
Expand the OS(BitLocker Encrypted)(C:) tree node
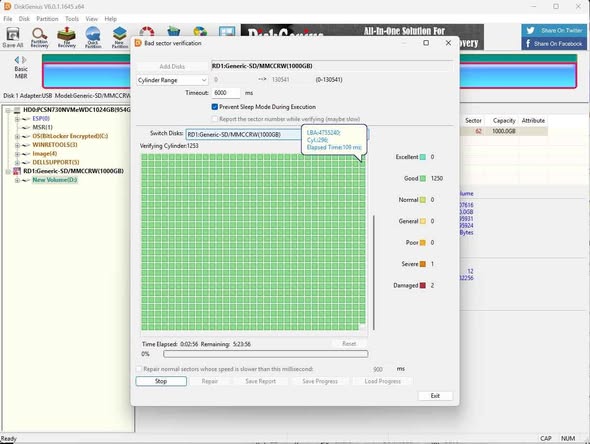[x=17, y=136]
